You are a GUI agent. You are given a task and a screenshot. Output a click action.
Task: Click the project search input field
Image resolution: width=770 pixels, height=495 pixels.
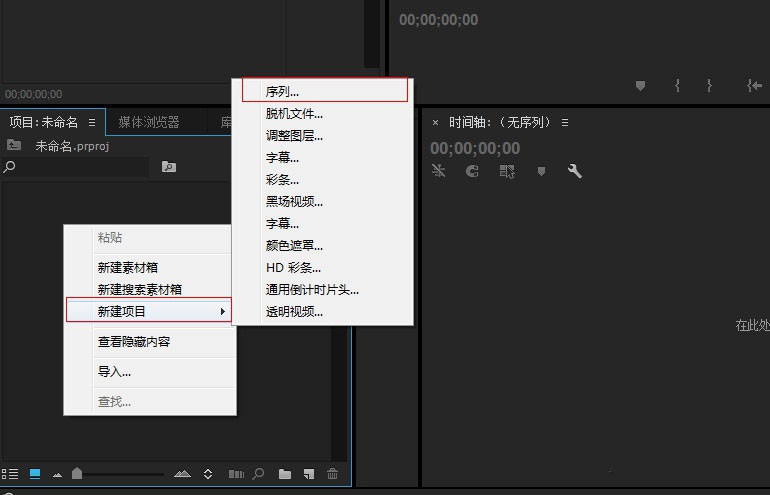[80, 167]
